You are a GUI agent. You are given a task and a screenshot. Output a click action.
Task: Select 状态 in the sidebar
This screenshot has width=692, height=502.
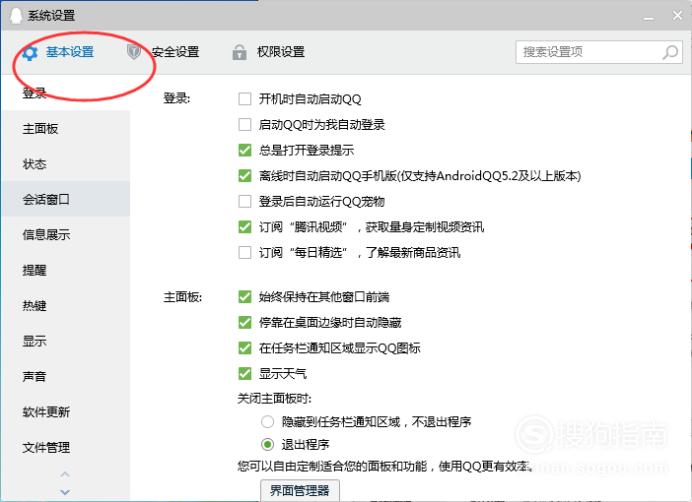pos(66,164)
